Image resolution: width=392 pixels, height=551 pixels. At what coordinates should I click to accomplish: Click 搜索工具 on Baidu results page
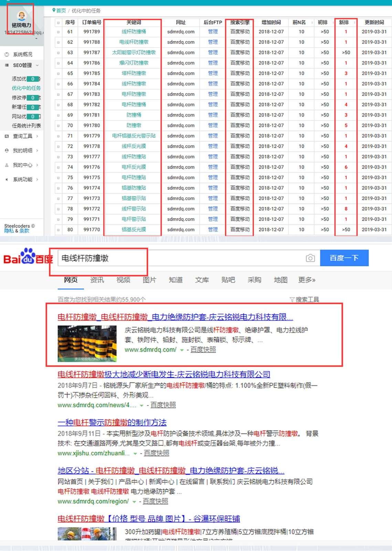(307, 300)
